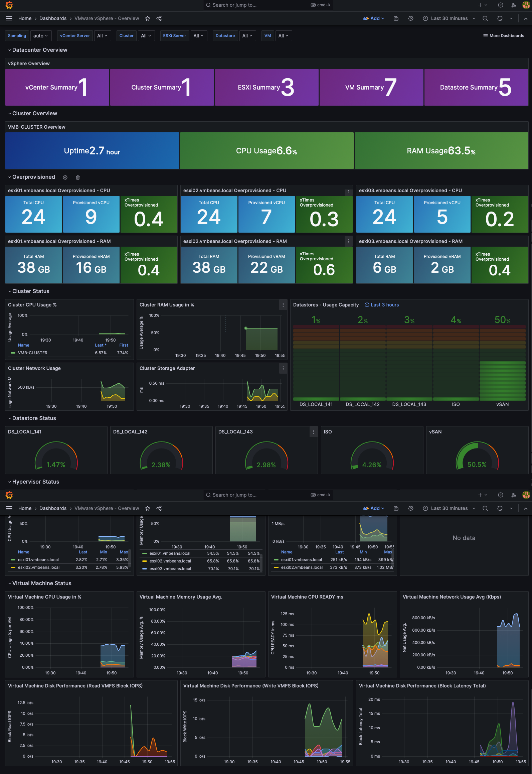Viewport: 532px width, 774px height.
Task: Refresh the dashboard from the topmost header
Action: coord(500,18)
